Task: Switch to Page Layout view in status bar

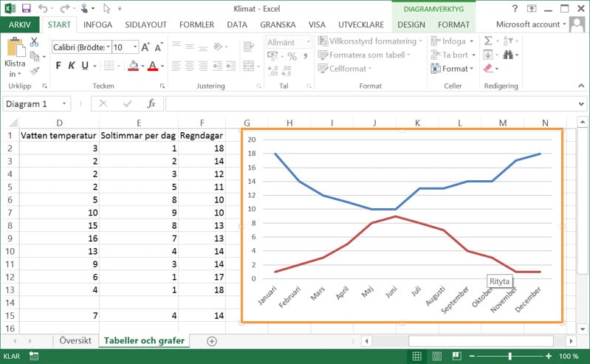Action: click(x=437, y=356)
